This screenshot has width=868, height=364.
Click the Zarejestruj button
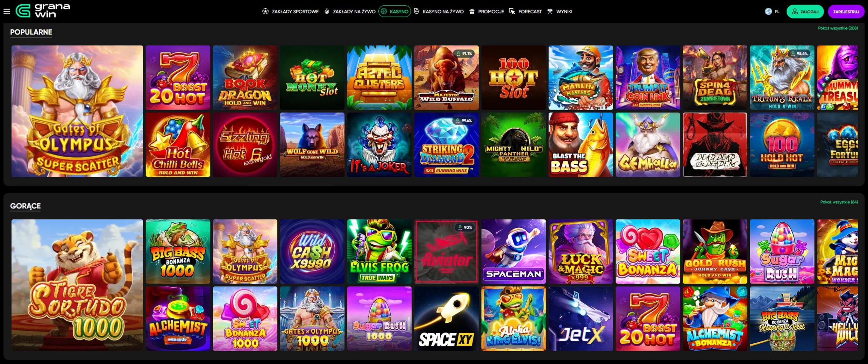(x=846, y=12)
